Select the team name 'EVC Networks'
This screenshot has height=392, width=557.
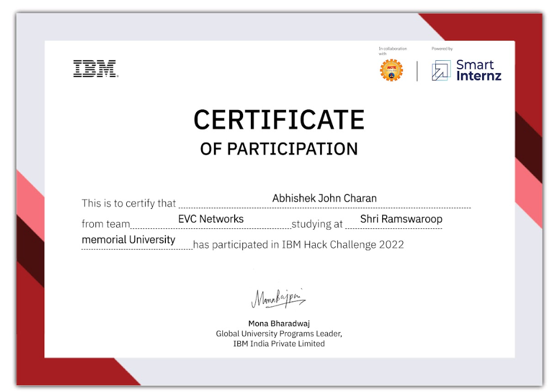coord(211,219)
